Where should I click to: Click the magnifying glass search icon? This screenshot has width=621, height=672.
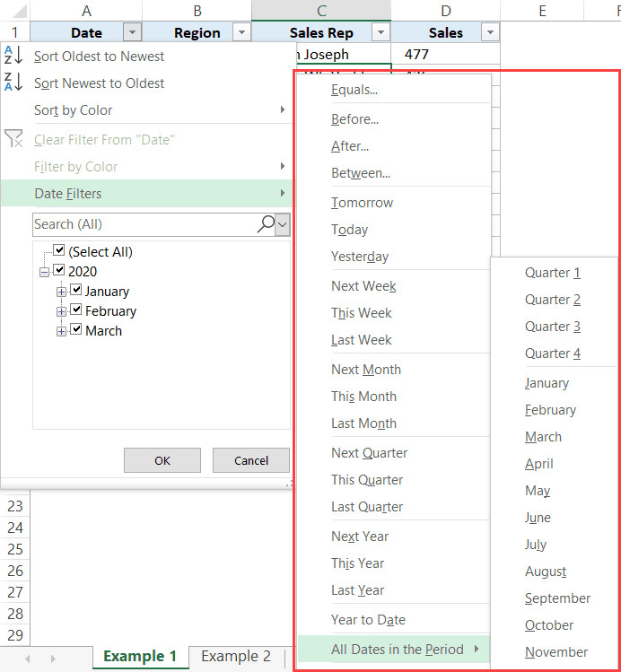[x=266, y=223]
